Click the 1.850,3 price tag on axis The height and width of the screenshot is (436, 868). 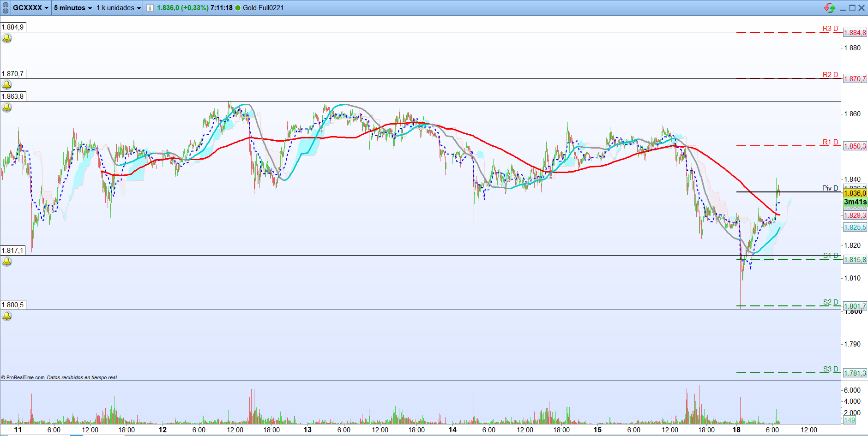pyautogui.click(x=855, y=146)
